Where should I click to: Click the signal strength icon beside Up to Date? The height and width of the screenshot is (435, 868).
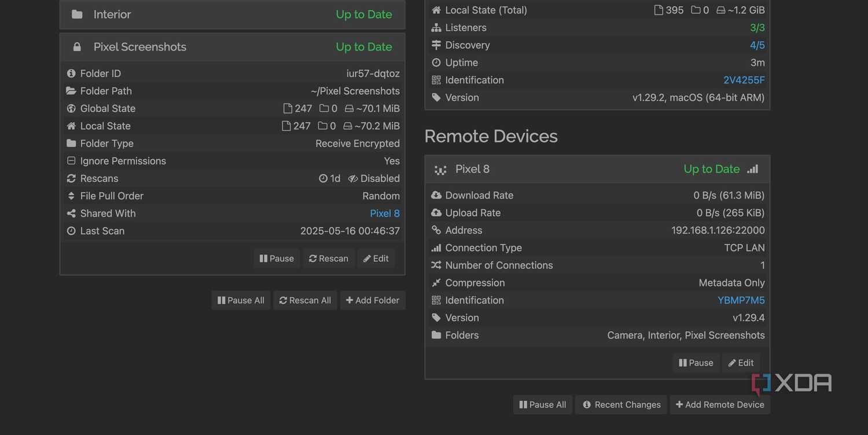click(x=752, y=169)
